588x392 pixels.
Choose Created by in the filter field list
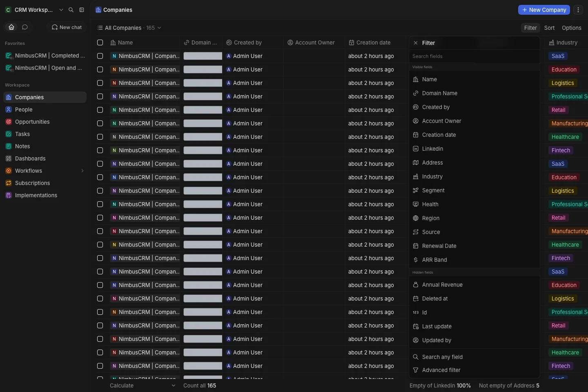474,107
